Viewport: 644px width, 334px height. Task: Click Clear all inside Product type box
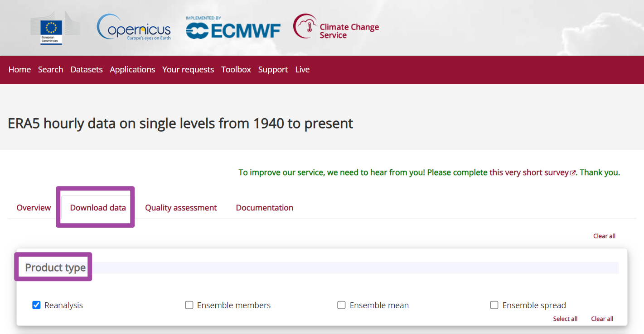[602, 319]
